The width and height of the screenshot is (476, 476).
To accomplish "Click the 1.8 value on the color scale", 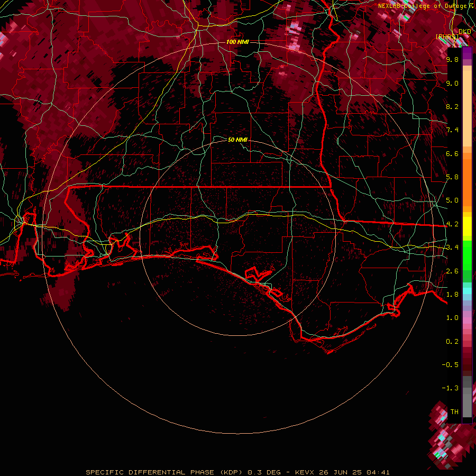I will (x=452, y=295).
